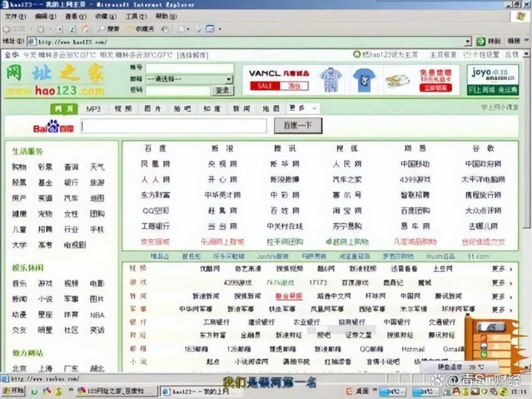Open the address bar dropdown arrow
The image size is (532, 399).
pyautogui.click(x=468, y=41)
